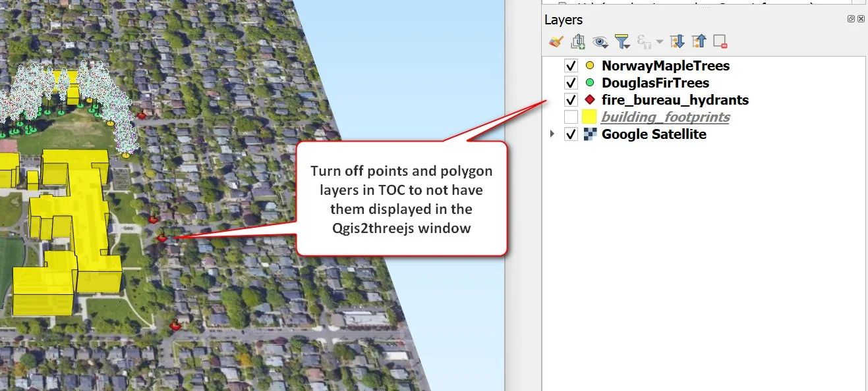Screen dimensions: 868x391
Task: Hide the DouglasFirTrees layer
Action: pyautogui.click(x=571, y=83)
